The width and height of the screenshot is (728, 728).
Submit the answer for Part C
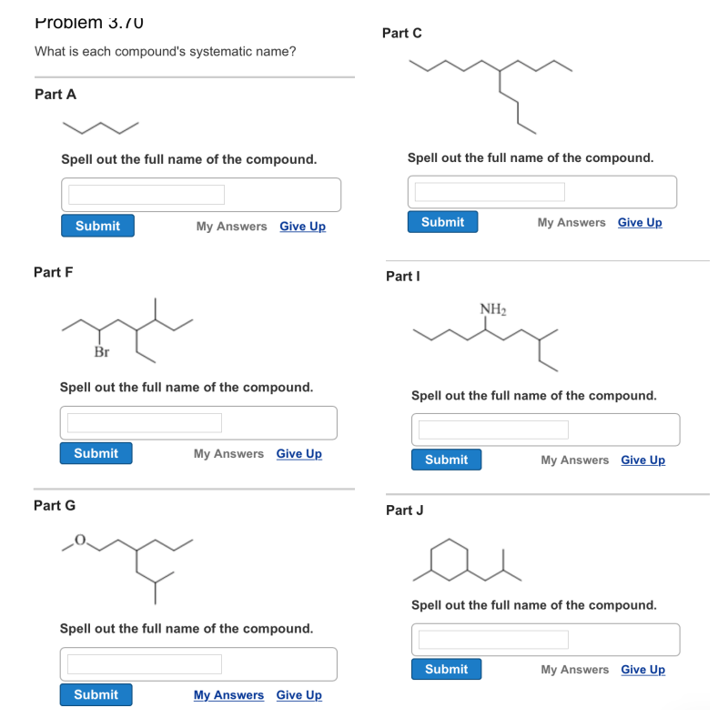pos(442,221)
